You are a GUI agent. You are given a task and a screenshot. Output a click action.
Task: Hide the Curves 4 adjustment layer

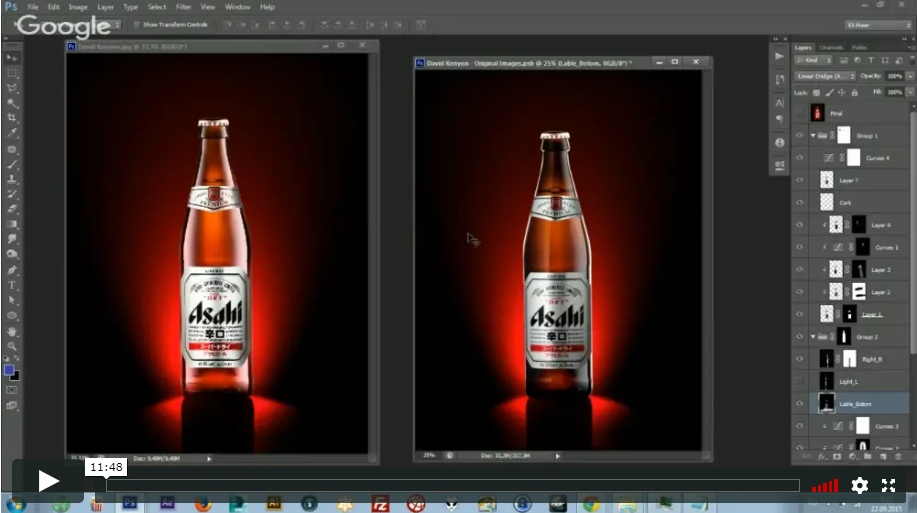click(799, 157)
